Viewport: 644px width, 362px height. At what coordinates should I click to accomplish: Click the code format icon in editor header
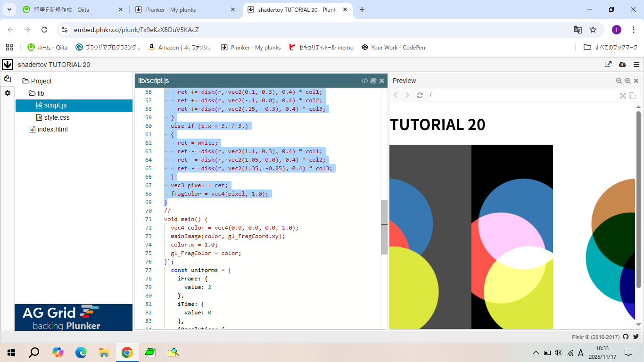[x=364, y=81]
